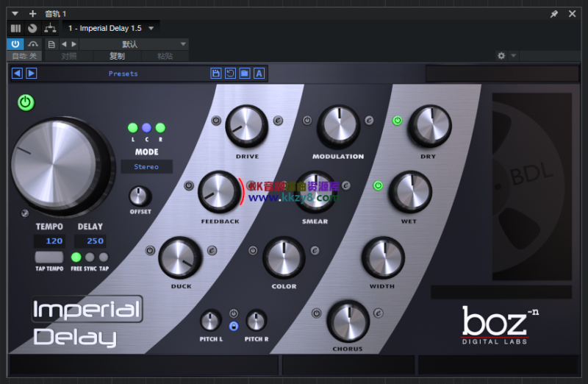Open preset folder icon
This screenshot has width=588, height=384.
coord(245,74)
